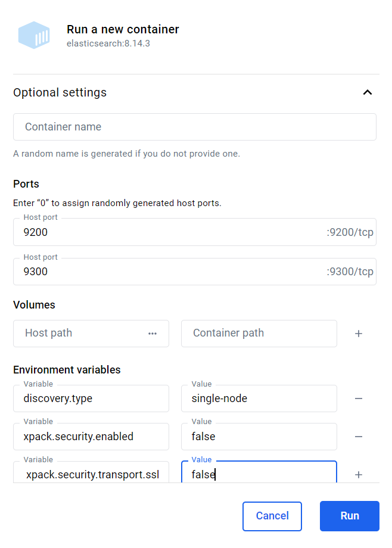The height and width of the screenshot is (548, 392).
Task: Click the :9300/tcp port label
Action: click(350, 272)
